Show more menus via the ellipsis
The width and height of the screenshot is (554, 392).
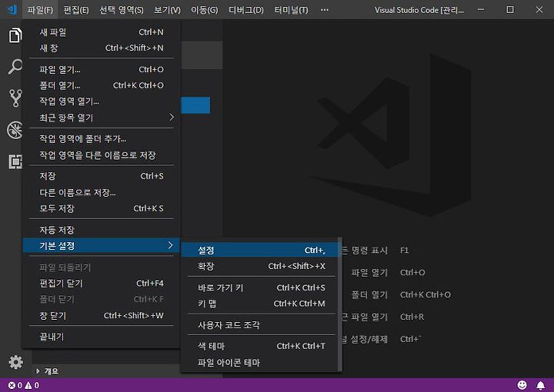[x=325, y=10]
